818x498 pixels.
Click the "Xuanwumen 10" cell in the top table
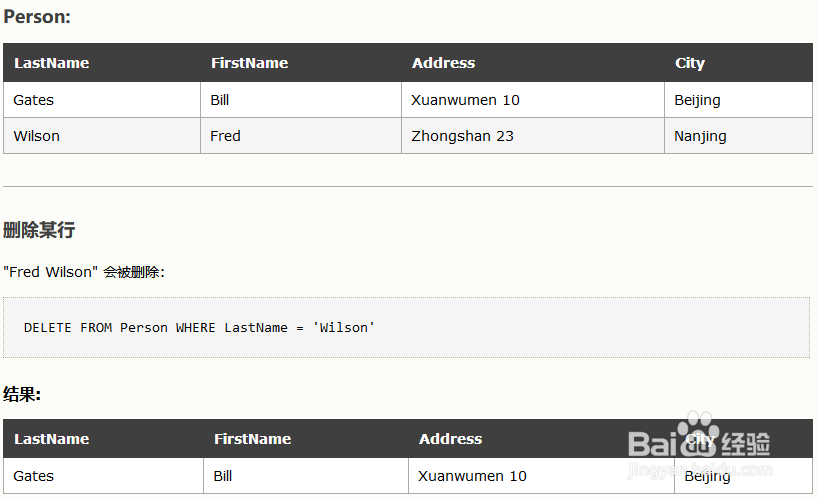pos(465,100)
